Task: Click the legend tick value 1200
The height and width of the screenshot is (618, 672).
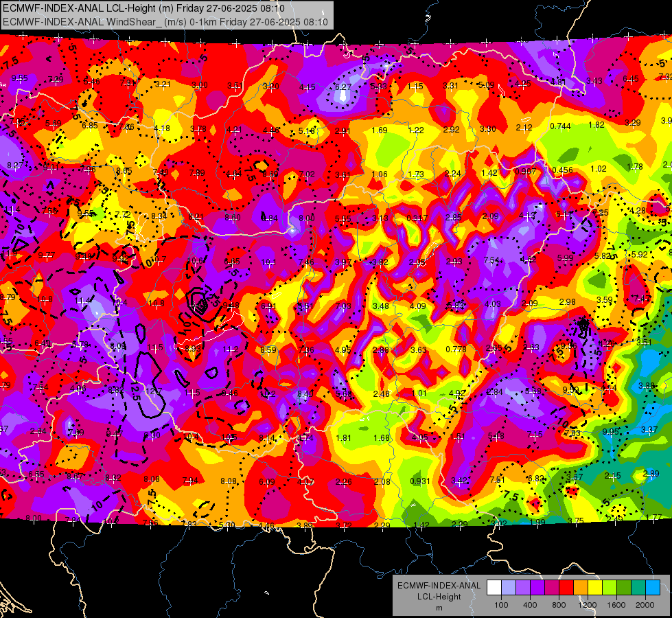Action: click(x=588, y=605)
